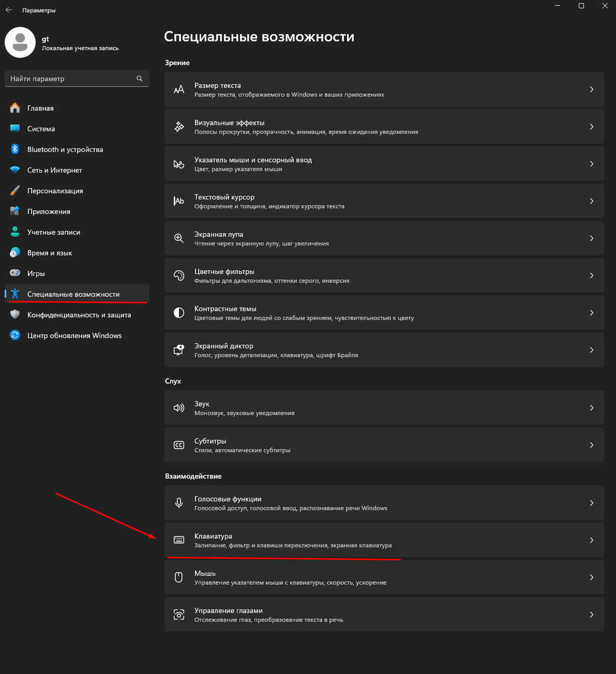The height and width of the screenshot is (674, 616).
Task: Click chevron on Экранный диктор row
Action: tap(591, 350)
